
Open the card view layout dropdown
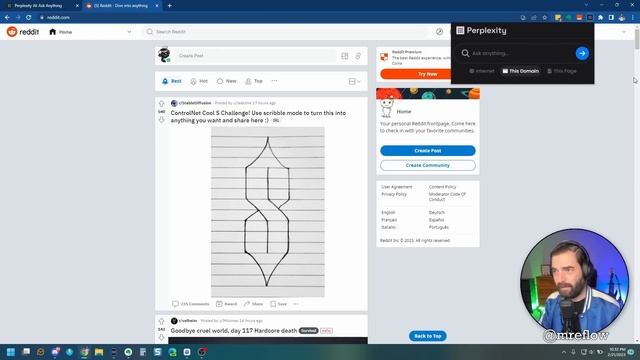(x=354, y=82)
